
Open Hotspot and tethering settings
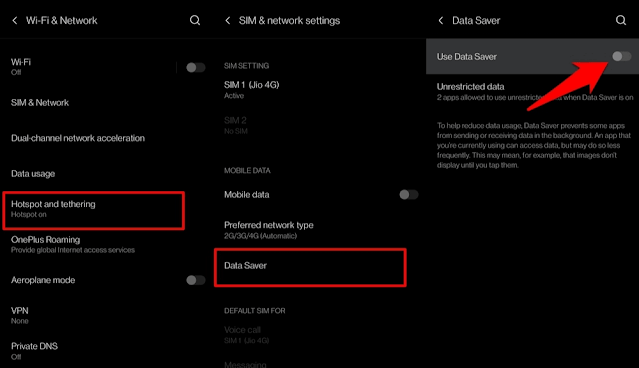tap(94, 210)
